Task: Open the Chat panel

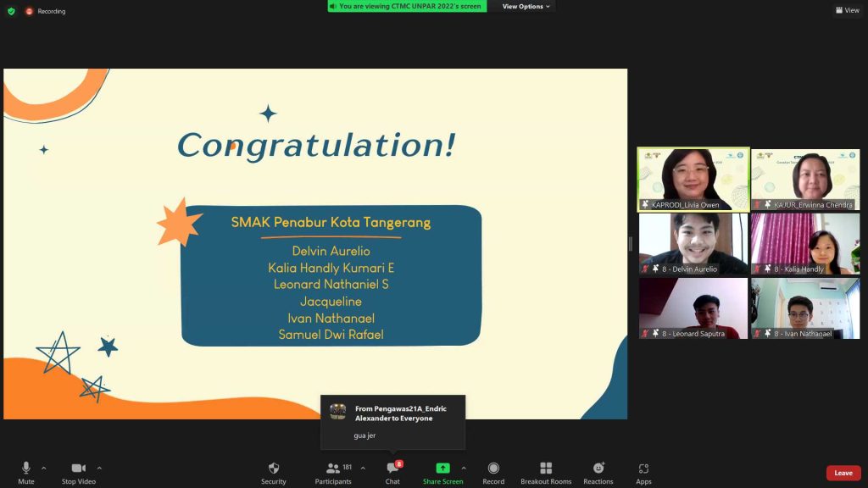Action: [x=392, y=471]
